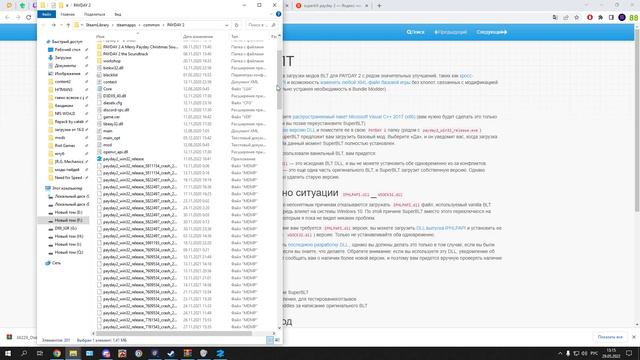Go up one folder level in Explorer
Viewport: 640px width, 360px height.
tap(68, 25)
